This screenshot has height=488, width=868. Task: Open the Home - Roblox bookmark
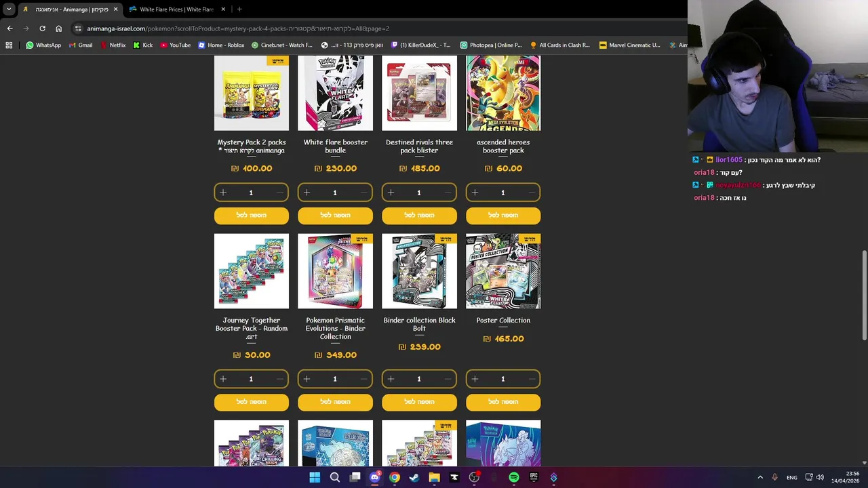pos(221,45)
